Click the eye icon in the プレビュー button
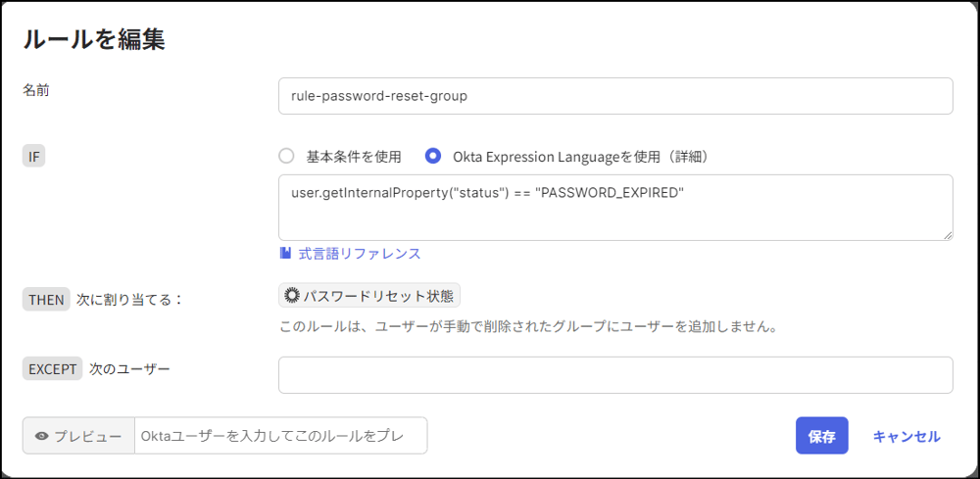 [41, 436]
